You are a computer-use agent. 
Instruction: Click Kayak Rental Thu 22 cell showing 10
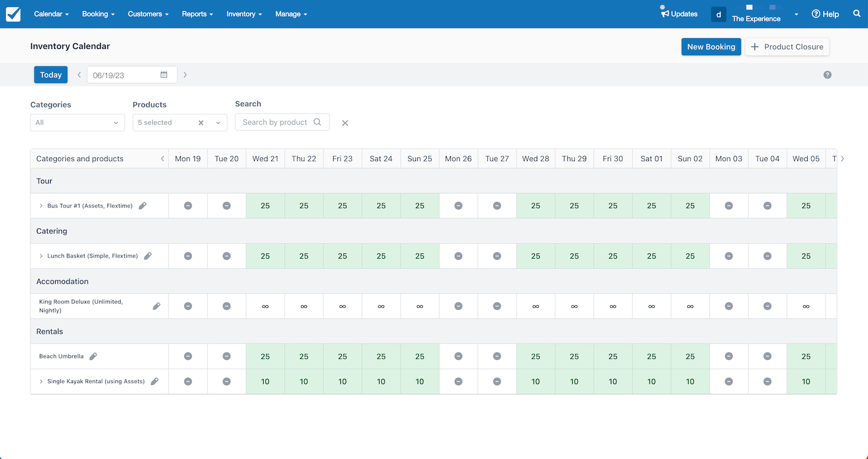point(304,381)
